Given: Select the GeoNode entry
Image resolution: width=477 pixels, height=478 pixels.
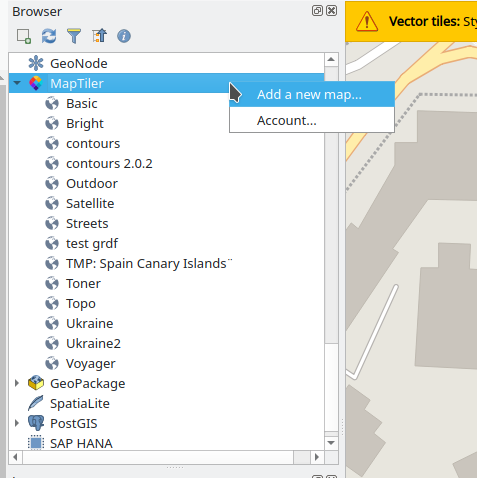Looking at the screenshot, I should [79, 63].
